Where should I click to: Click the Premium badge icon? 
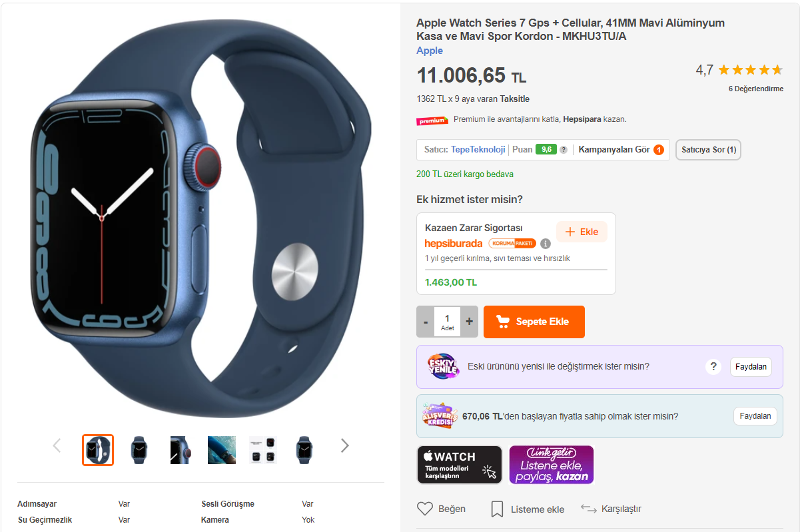[432, 121]
